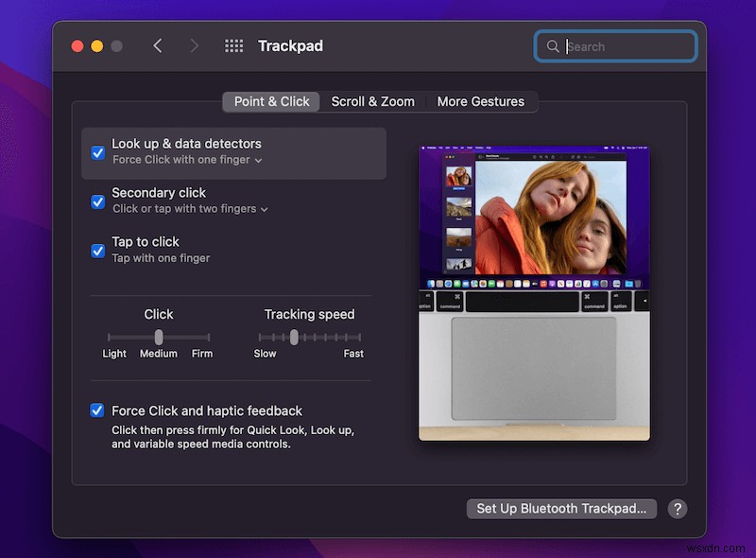Click the back navigation arrow
Viewport: 756px width, 558px height.
[158, 46]
